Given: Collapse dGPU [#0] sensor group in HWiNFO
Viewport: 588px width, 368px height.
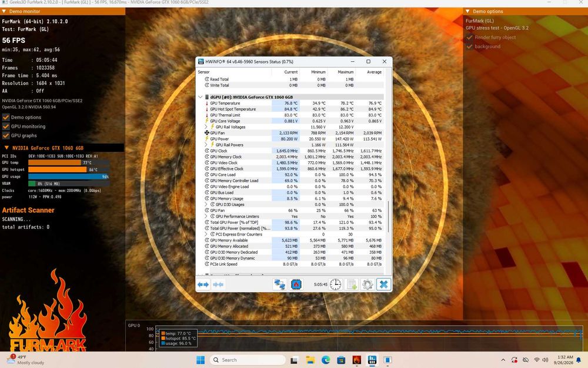Looking at the screenshot, I should 201,97.
